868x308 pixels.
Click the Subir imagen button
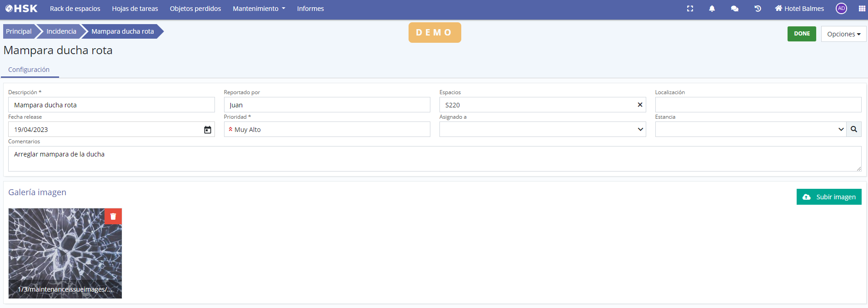pos(828,197)
